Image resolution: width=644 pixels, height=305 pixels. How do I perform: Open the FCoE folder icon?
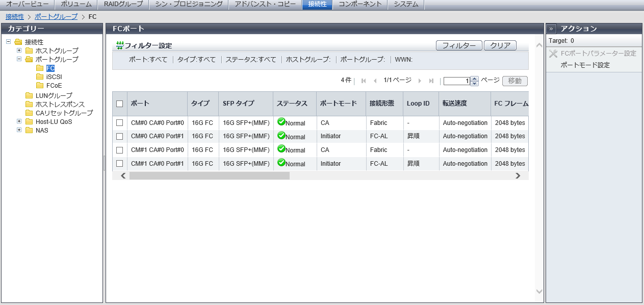[x=40, y=85]
